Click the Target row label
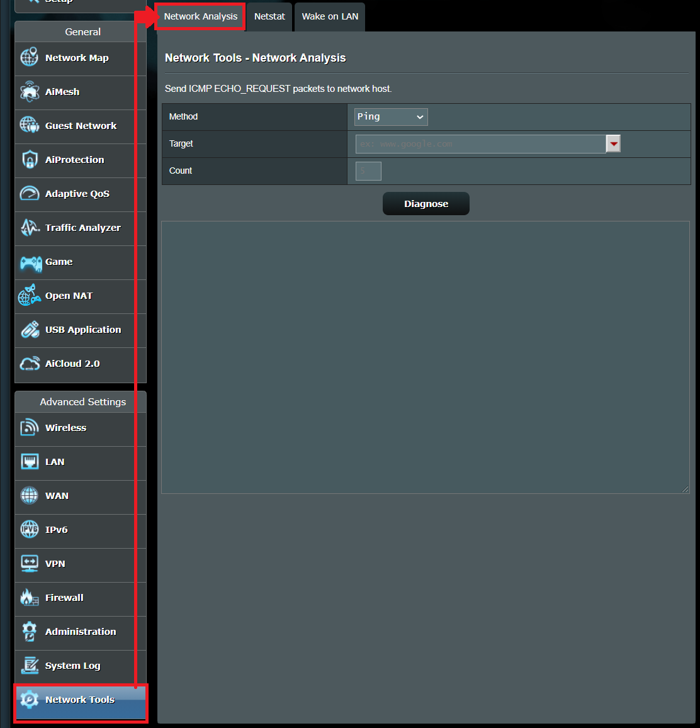Image resolution: width=700 pixels, height=728 pixels. click(x=181, y=143)
